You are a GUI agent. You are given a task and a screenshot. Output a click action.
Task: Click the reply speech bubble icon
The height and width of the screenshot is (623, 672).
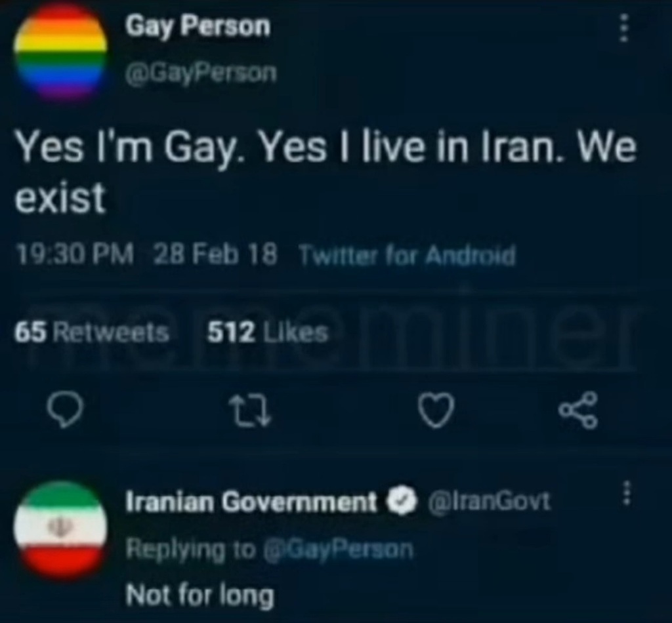pos(65,409)
